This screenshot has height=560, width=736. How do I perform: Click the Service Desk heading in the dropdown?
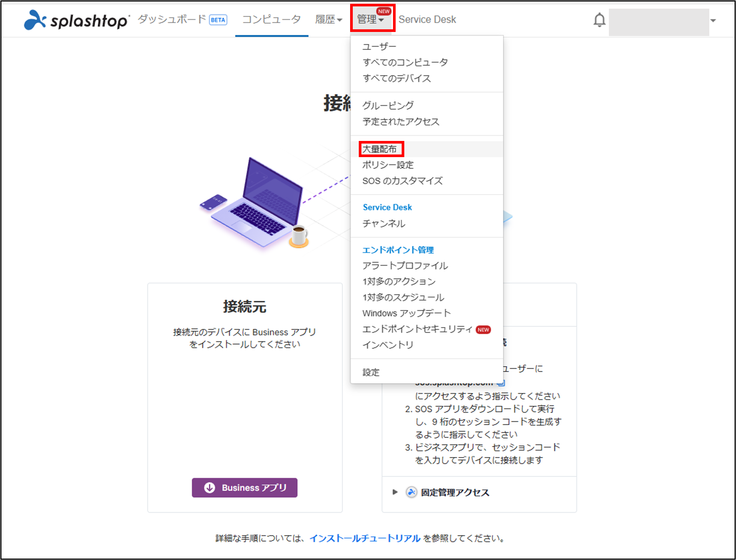coord(387,207)
